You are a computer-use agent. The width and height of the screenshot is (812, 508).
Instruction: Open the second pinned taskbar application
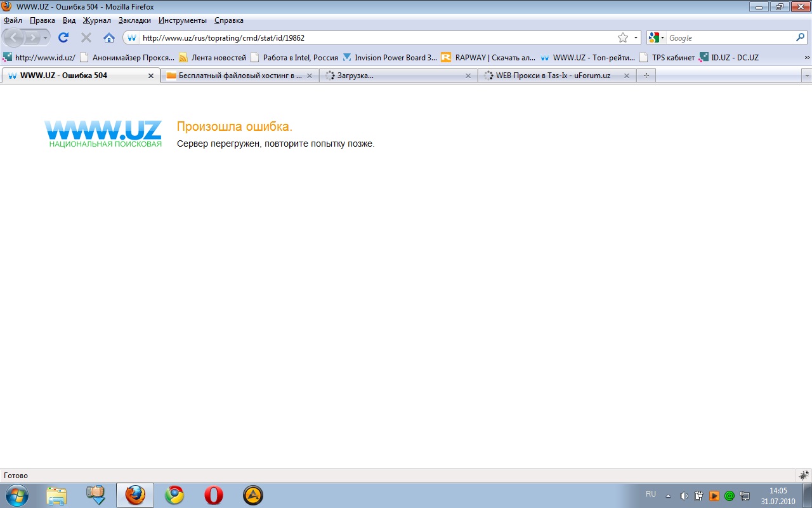point(95,495)
